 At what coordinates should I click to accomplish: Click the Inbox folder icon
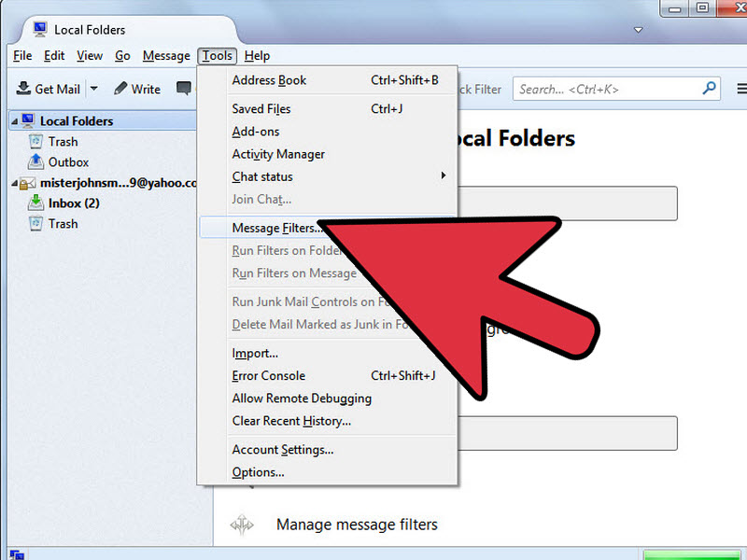coord(35,203)
